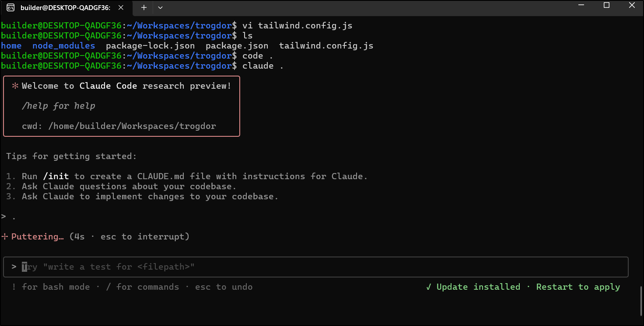This screenshot has height=326, width=644.
Task: Click the 'claude .' command text
Action: [x=263, y=66]
